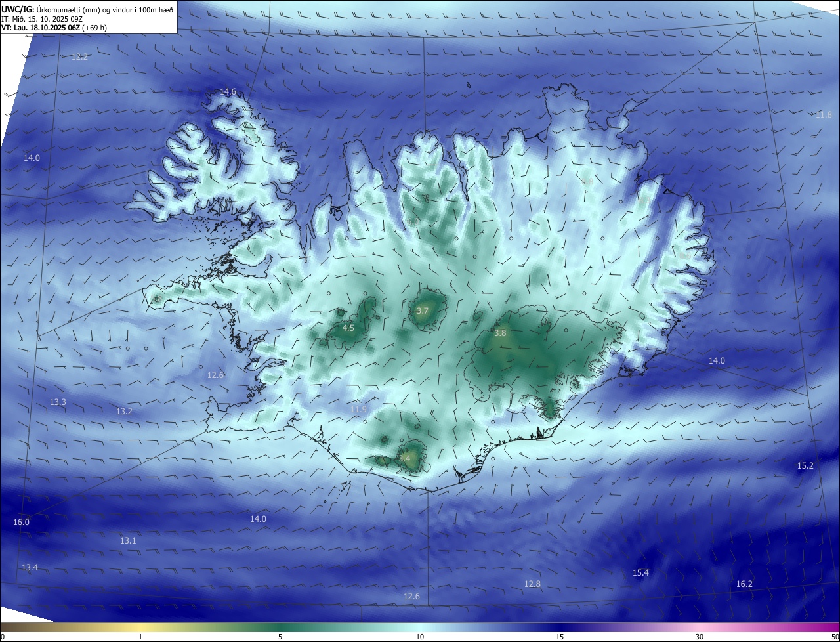840x642 pixels.
Task: Click the 3.7 value on Hofsjökull glacier
Action: click(x=423, y=310)
